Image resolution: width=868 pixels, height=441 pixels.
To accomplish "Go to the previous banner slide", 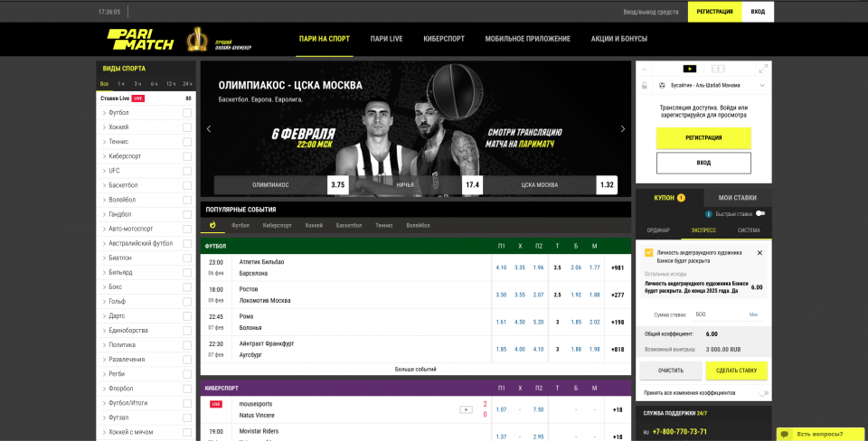I will [x=209, y=129].
